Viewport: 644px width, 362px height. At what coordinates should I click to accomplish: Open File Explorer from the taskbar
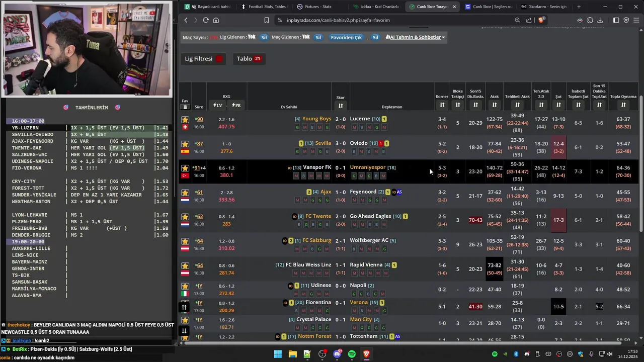292,354
